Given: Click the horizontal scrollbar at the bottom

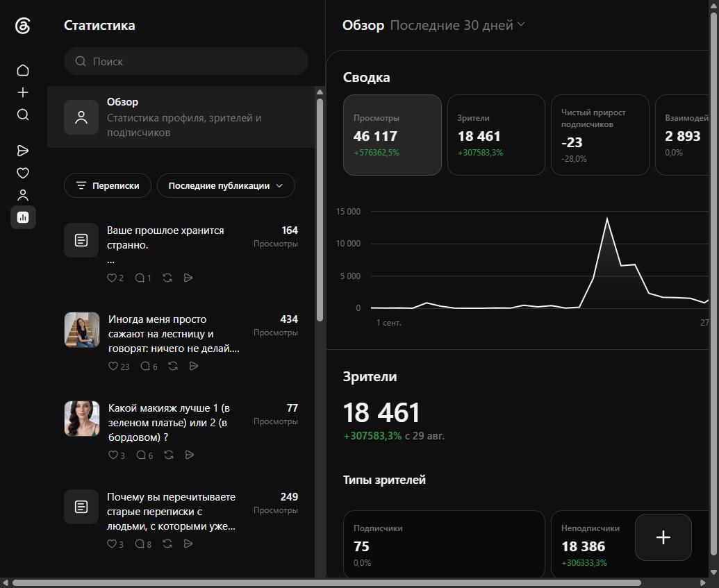Looking at the screenshot, I should pyautogui.click(x=327, y=582).
